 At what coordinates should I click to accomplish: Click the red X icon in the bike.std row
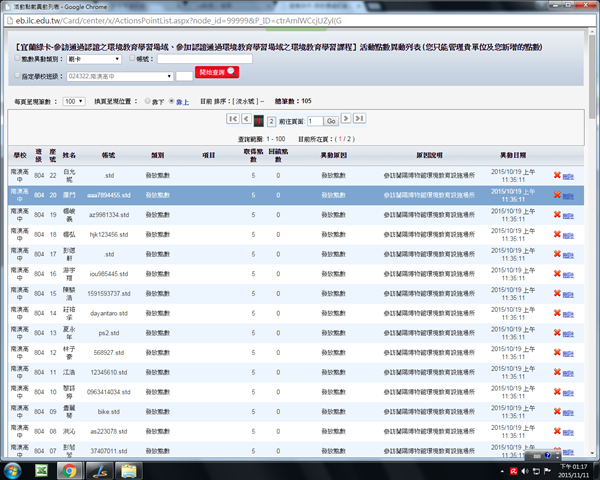[557, 411]
